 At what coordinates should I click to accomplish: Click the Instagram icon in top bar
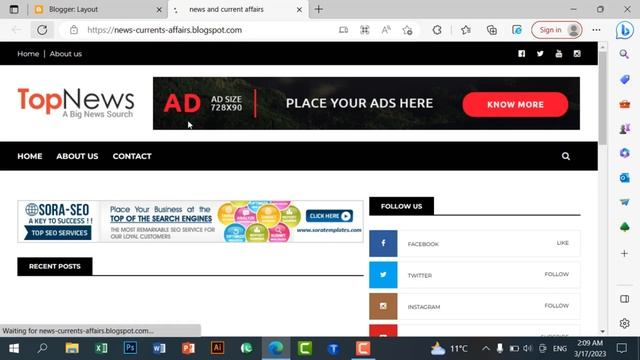pos(577,53)
